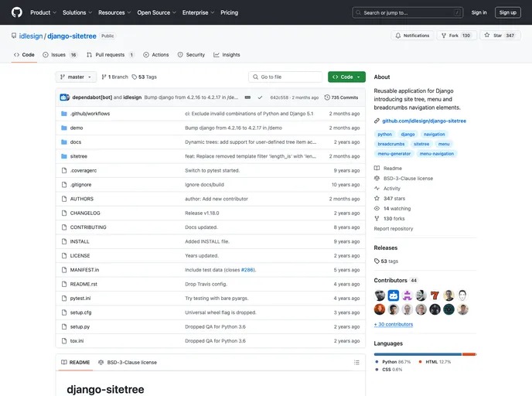Click the Report repository link
This screenshot has height=396, width=532.
pos(394,229)
